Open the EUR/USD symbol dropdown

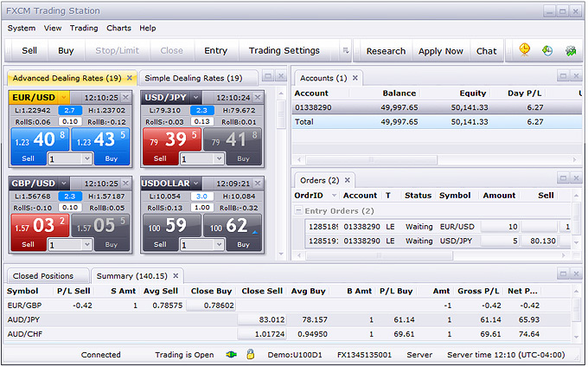tap(64, 98)
